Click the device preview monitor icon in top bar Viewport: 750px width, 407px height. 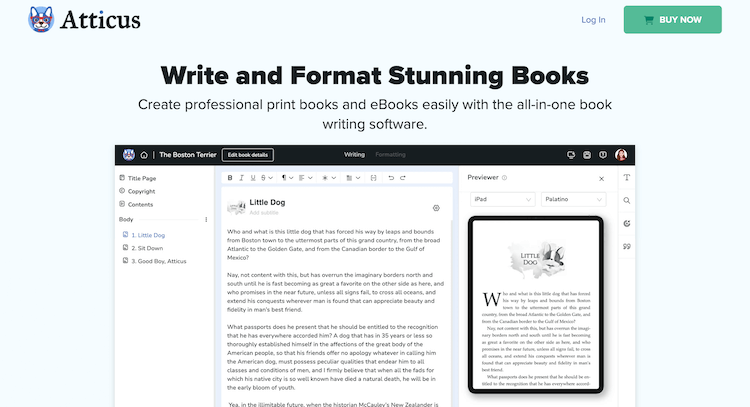tap(571, 155)
